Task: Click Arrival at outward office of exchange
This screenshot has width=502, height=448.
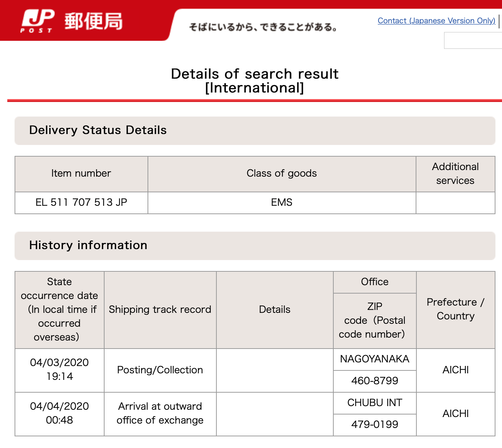Action: point(160,413)
